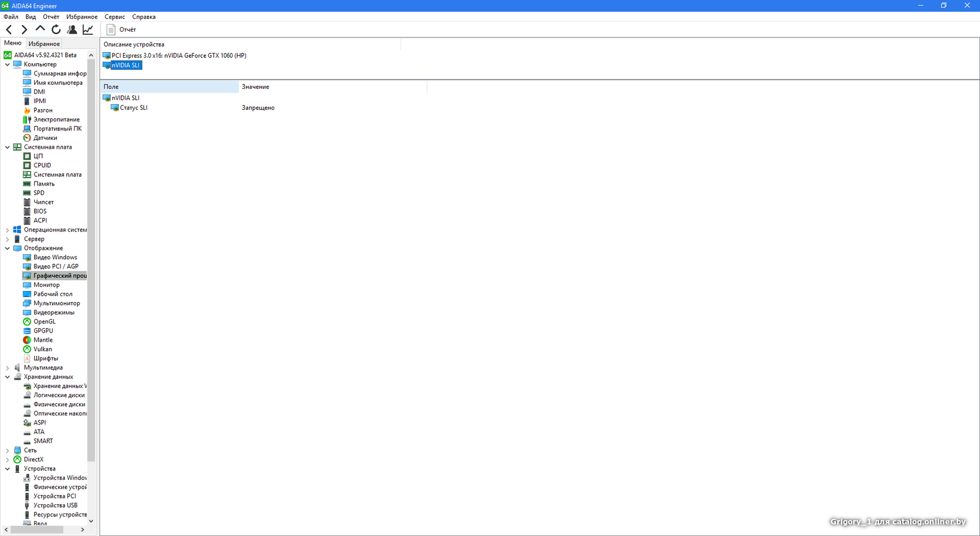Viewport: 980px width, 536px height.
Task: Open the user manager toolbar icon
Action: click(x=72, y=29)
